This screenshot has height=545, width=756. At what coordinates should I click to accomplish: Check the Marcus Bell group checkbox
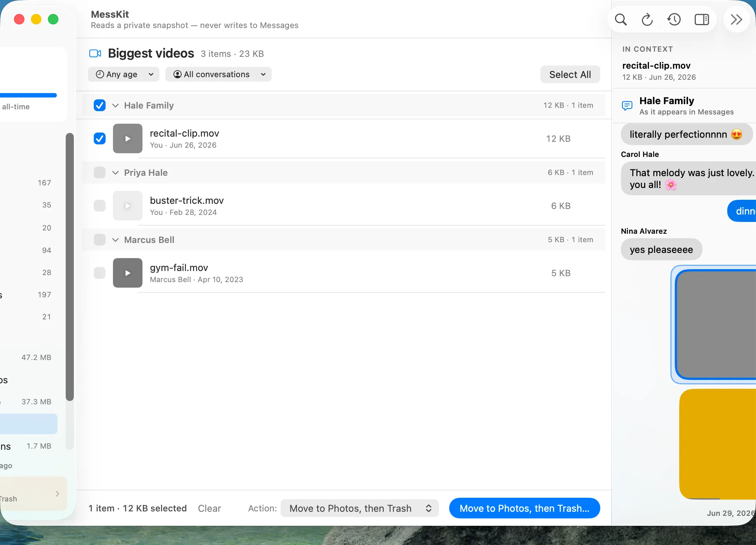point(100,240)
